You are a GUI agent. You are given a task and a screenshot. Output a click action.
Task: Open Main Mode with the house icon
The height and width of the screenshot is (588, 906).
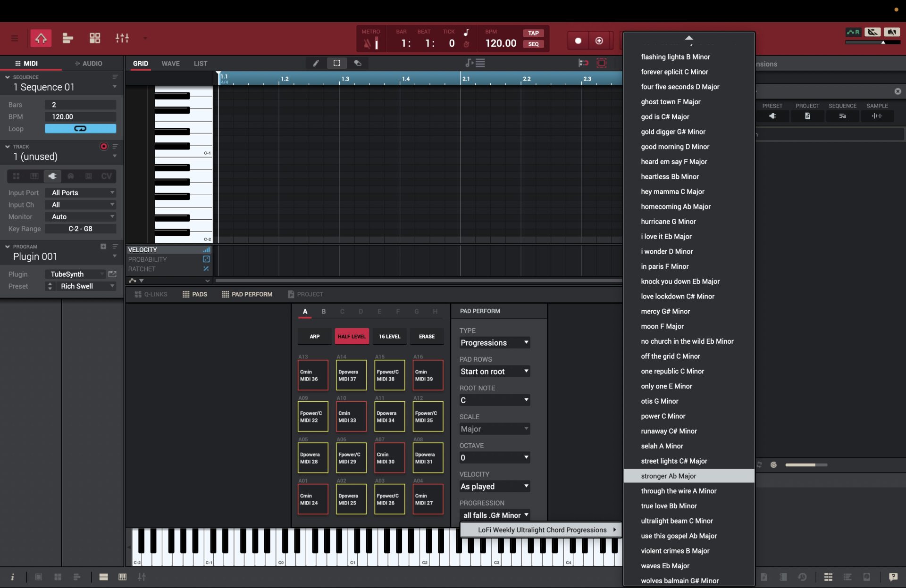(x=41, y=38)
